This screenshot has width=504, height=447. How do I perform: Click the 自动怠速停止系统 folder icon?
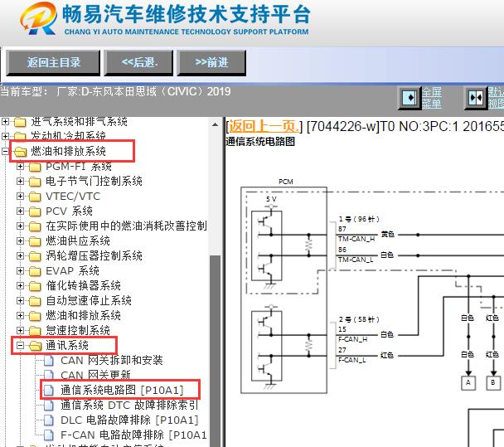pyautogui.click(x=35, y=301)
